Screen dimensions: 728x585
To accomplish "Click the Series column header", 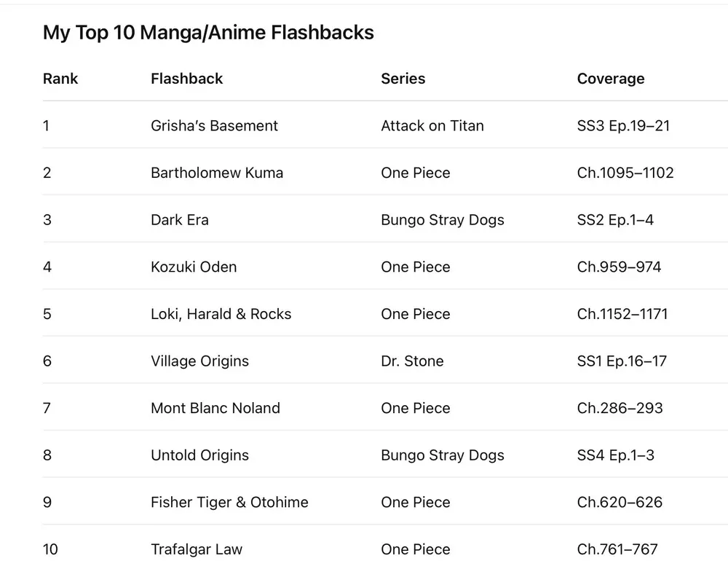I will (403, 79).
